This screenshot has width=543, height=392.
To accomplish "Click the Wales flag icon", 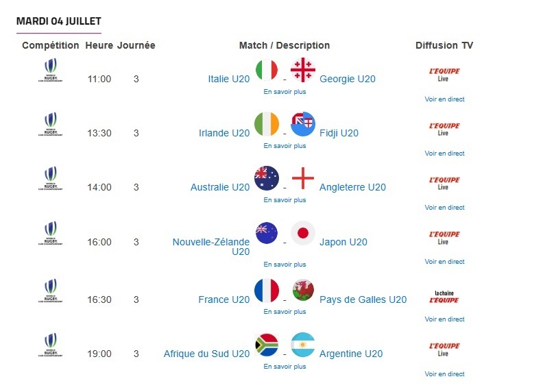I will pos(302,291).
